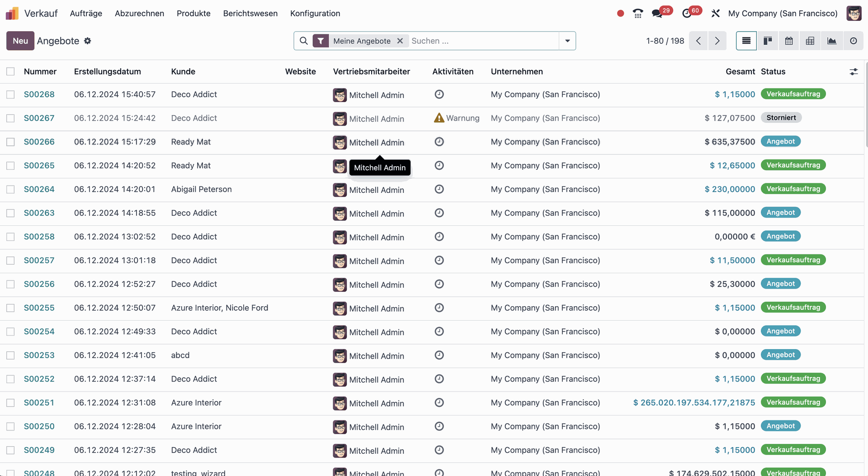Open the Berichtswesen menu
This screenshot has width=868, height=476.
tap(250, 14)
